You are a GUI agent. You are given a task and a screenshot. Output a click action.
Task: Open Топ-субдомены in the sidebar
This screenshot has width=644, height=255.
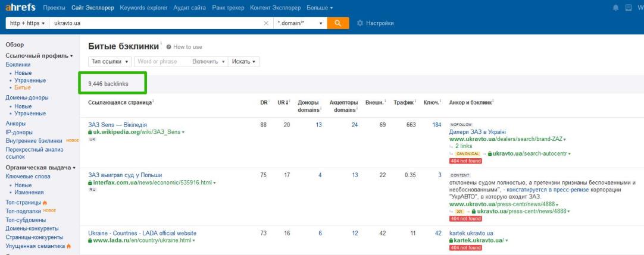coord(26,220)
